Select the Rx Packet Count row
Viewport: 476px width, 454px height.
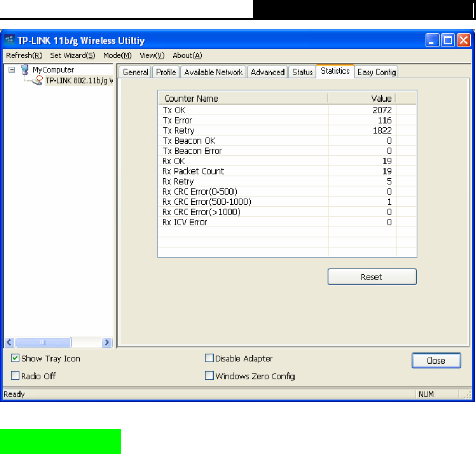pos(287,171)
